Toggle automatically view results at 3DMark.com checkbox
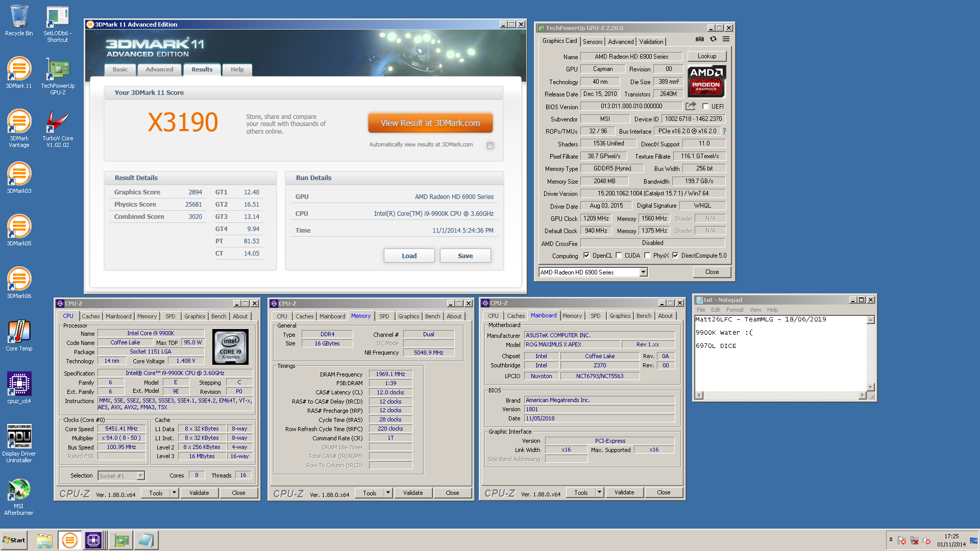Image resolution: width=980 pixels, height=551 pixels. pos(490,145)
